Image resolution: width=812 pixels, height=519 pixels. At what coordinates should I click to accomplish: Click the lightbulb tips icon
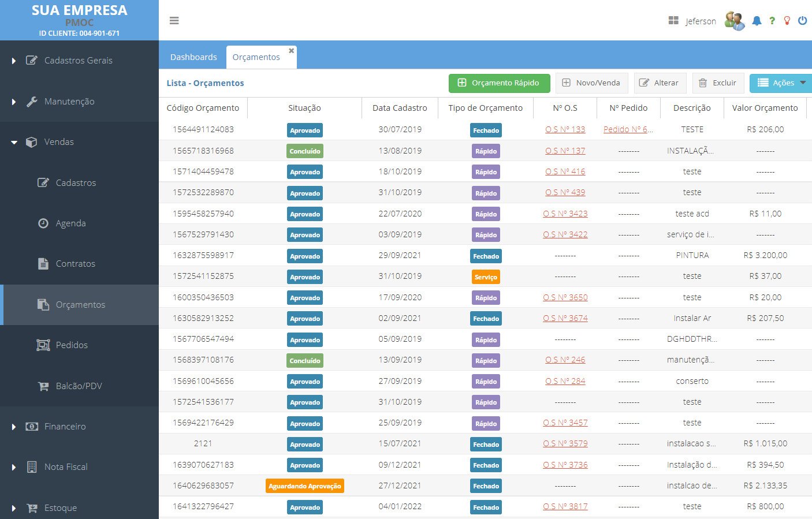[787, 21]
